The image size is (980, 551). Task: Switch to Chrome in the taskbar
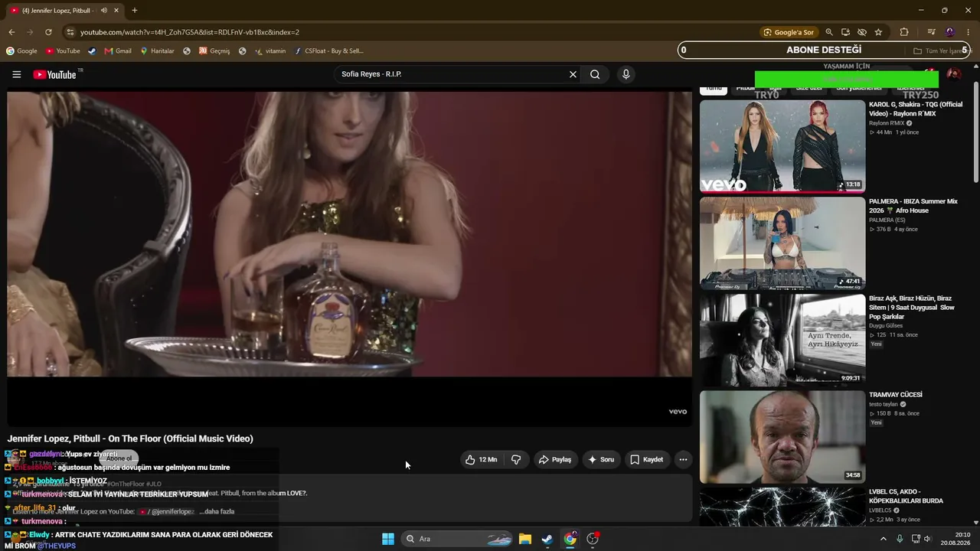point(570,539)
